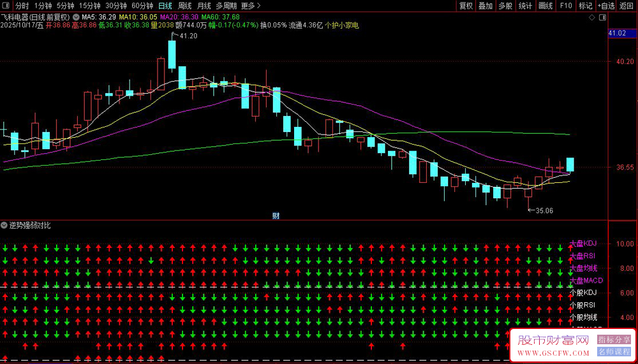Click the date 2025/10/17/五
This screenshot has height=364, width=638.
tap(22, 25)
